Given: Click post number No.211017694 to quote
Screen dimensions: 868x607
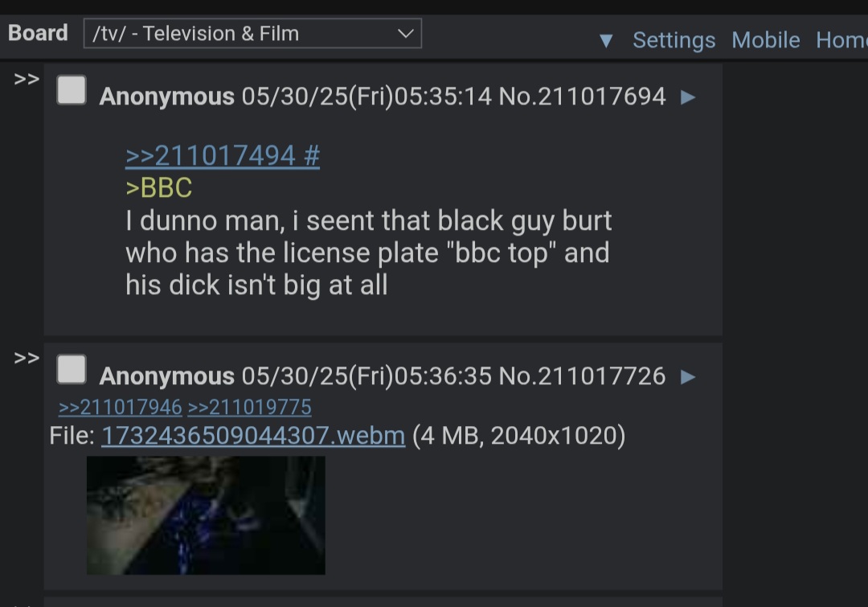Looking at the screenshot, I should [583, 96].
